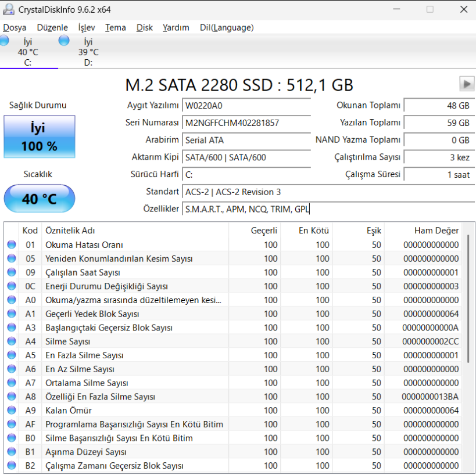Open the Dil(Language) menu
This screenshot has height=475, width=476.
coord(227,28)
